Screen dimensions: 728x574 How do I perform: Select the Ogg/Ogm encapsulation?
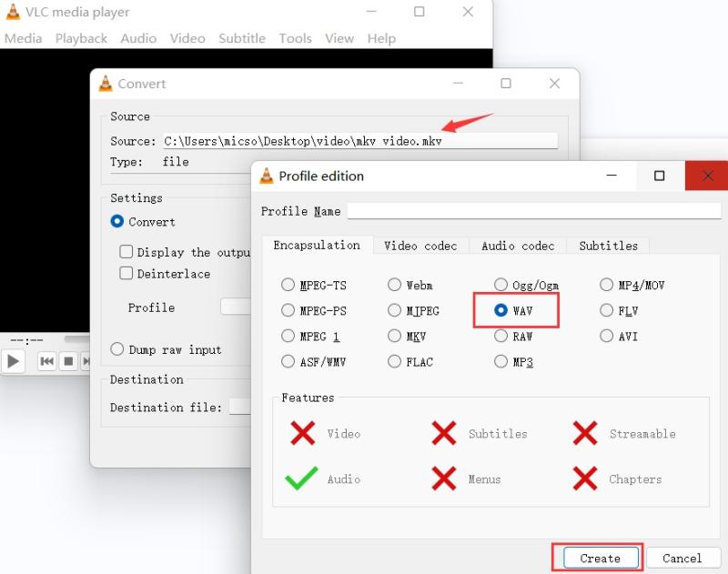click(500, 285)
